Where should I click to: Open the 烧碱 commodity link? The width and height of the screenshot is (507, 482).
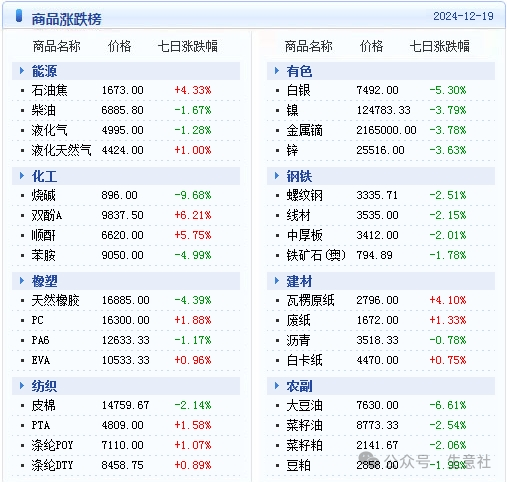43,195
